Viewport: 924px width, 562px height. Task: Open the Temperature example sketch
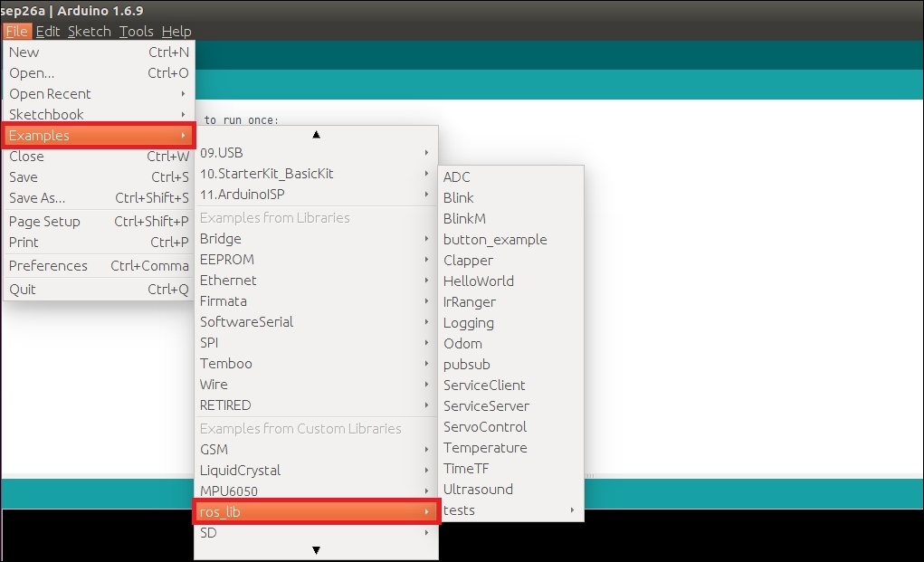[x=511, y=448]
